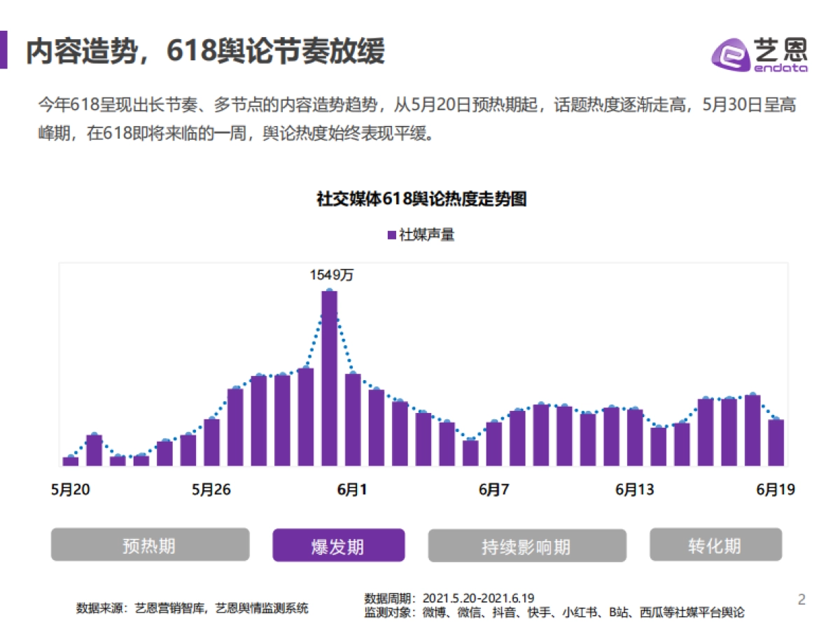Select the purple legend square icon

point(391,234)
